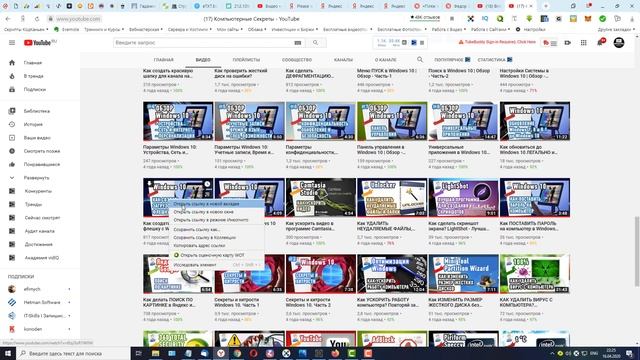Screen dimensions: 640x360
Task: Choose Исследовать элемент in context menu
Action: (217, 265)
